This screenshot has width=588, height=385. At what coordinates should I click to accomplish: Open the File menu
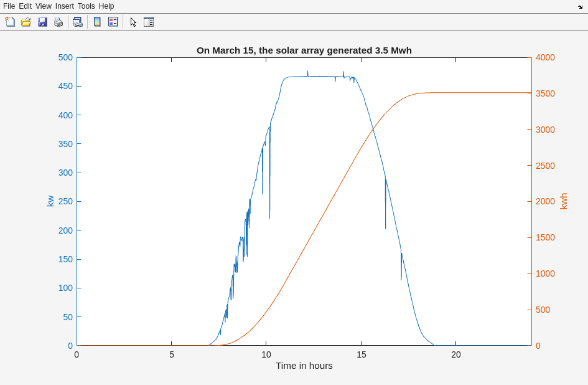[9, 6]
